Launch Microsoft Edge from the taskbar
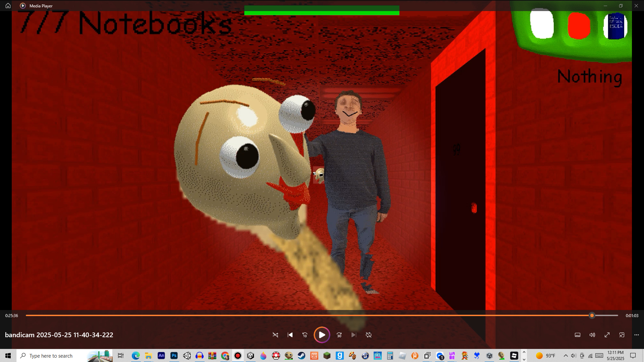The height and width of the screenshot is (362, 644). pyautogui.click(x=136, y=356)
